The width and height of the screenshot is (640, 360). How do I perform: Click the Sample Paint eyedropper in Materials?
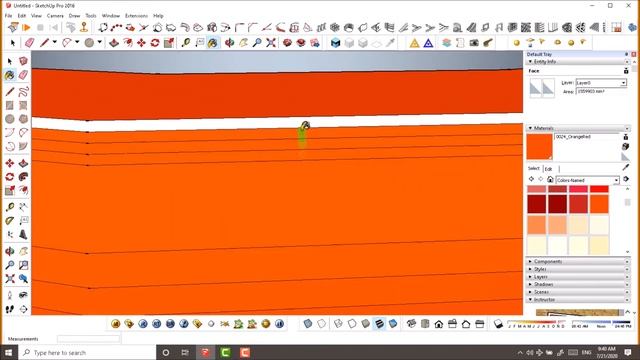[626, 167]
